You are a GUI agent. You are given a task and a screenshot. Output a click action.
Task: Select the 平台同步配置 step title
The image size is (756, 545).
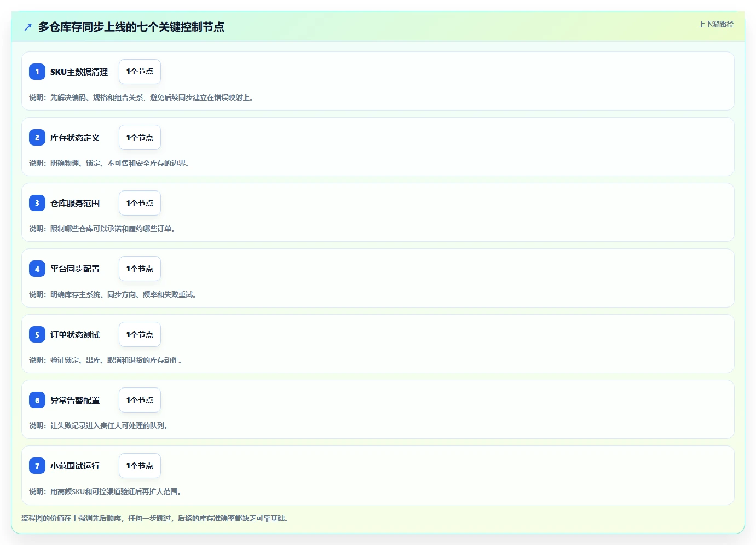pos(75,269)
